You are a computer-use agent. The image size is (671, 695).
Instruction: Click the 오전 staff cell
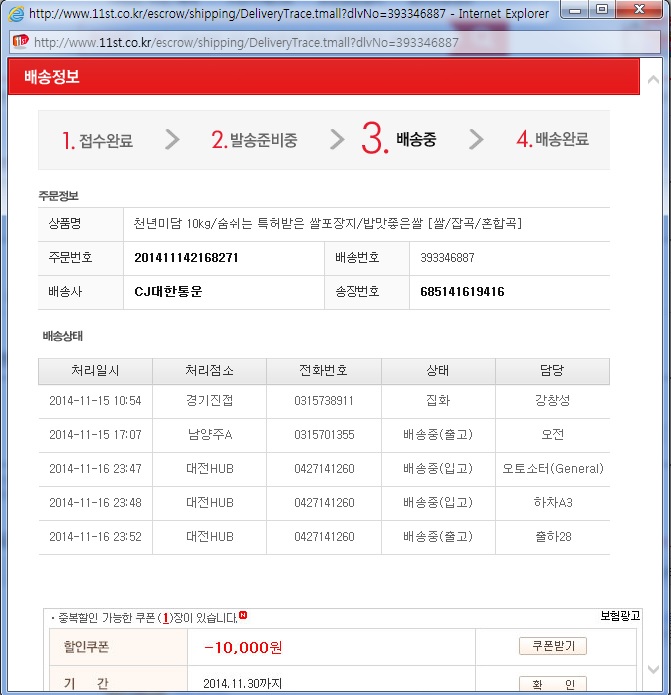pos(553,434)
